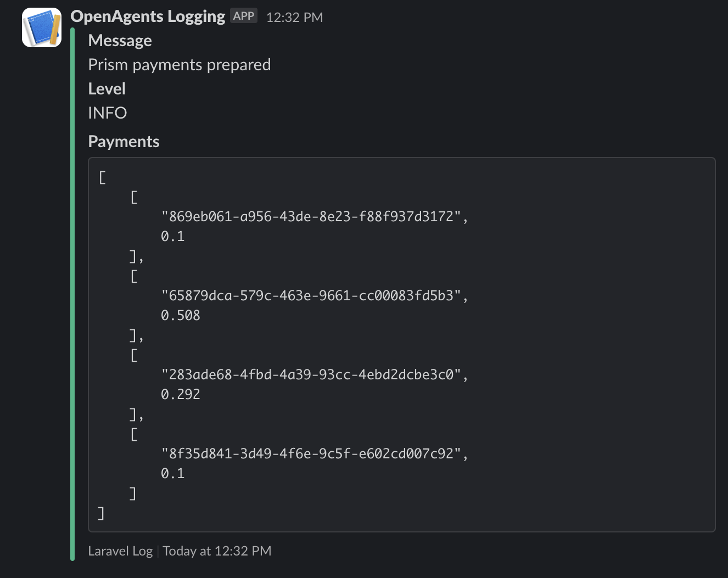728x578 pixels.
Task: Click the green attachment color bar
Action: [x=72, y=294]
